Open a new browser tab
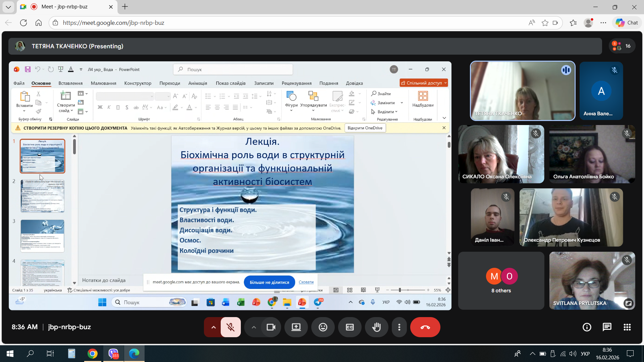 [x=125, y=7]
